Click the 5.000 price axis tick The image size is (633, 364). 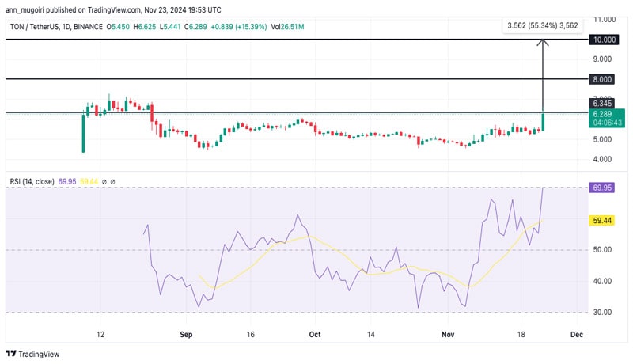pyautogui.click(x=602, y=139)
